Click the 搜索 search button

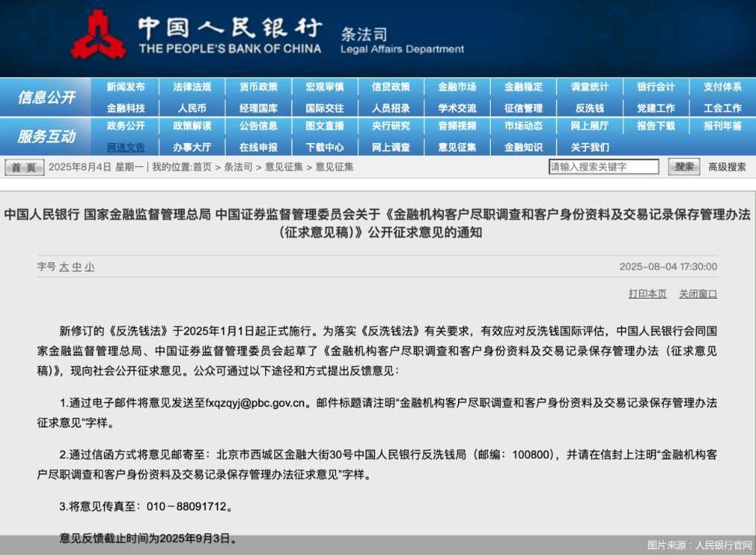point(684,167)
